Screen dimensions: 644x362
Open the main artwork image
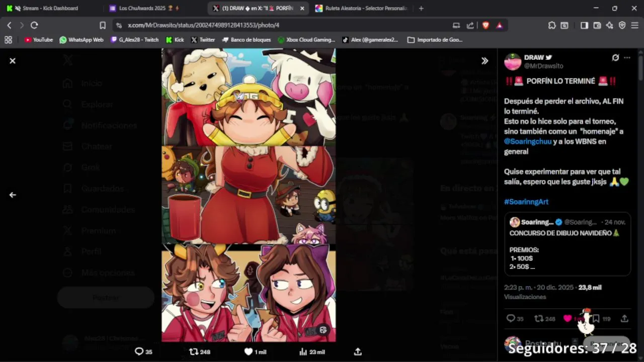tap(249, 195)
